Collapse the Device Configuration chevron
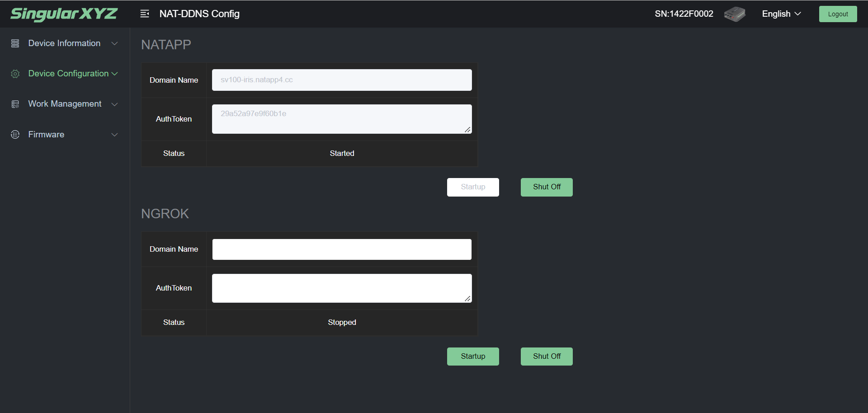Screen dimensions: 868x413 [x=115, y=74]
